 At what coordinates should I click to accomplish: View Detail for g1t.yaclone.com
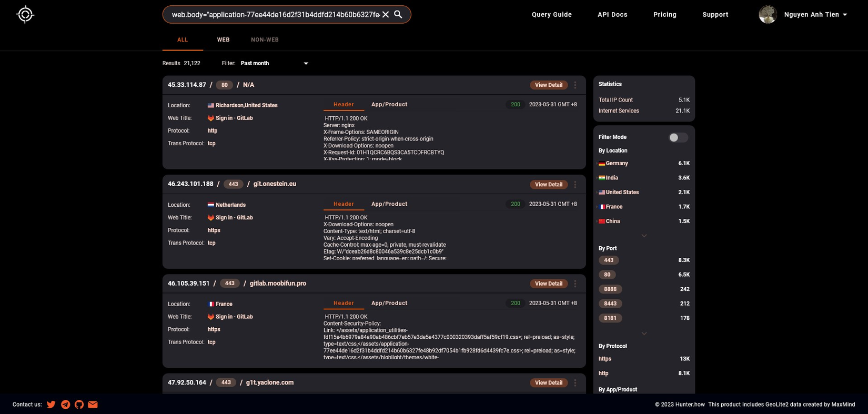[549, 383]
